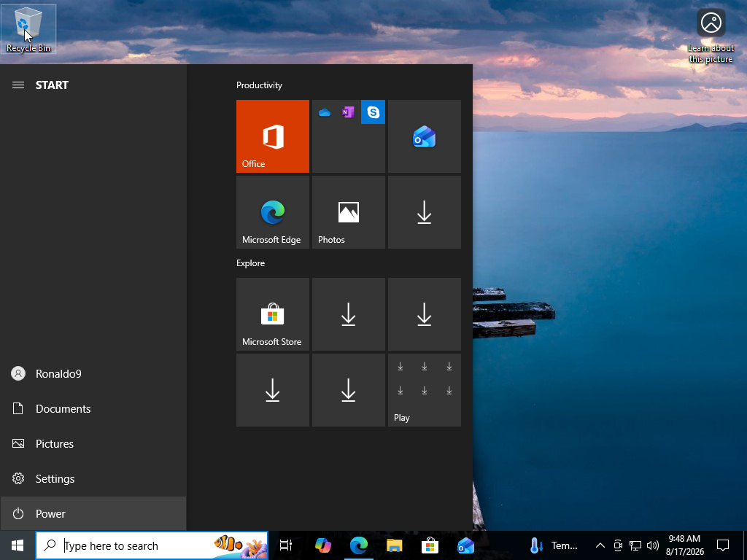The height and width of the screenshot is (560, 747).
Task: Open the Ronaldo9 account menu
Action: coord(93,374)
